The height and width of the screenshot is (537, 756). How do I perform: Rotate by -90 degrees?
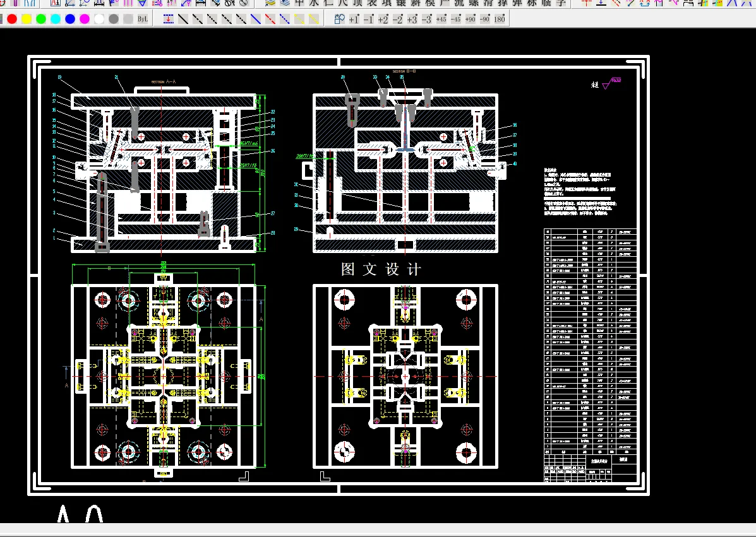[x=484, y=19]
